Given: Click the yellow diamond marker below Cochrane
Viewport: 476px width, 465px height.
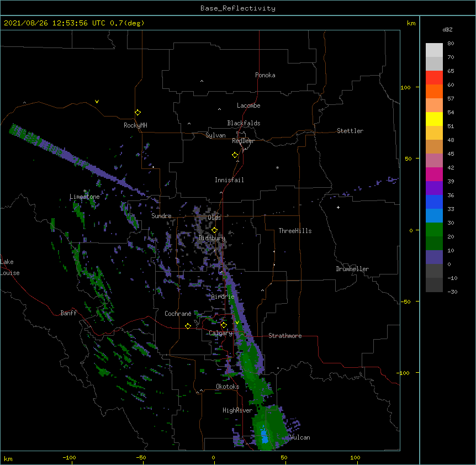Looking at the screenshot, I should point(188,326).
